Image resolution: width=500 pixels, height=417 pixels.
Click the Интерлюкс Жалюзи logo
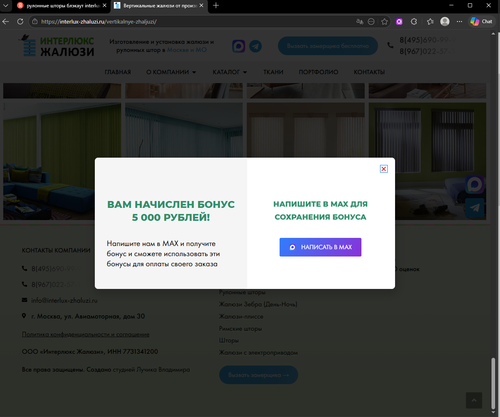click(57, 46)
